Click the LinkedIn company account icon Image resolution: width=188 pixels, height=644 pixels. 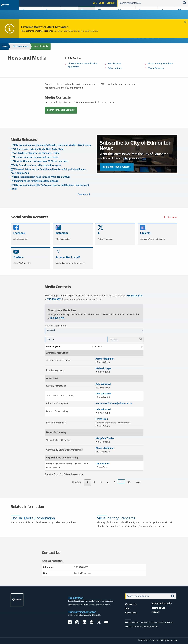(143, 227)
